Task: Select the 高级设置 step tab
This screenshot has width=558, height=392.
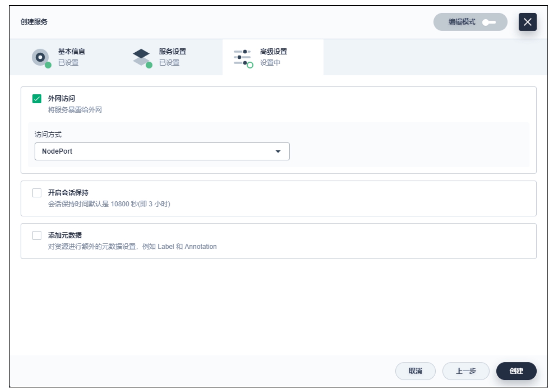Action: pyautogui.click(x=273, y=57)
